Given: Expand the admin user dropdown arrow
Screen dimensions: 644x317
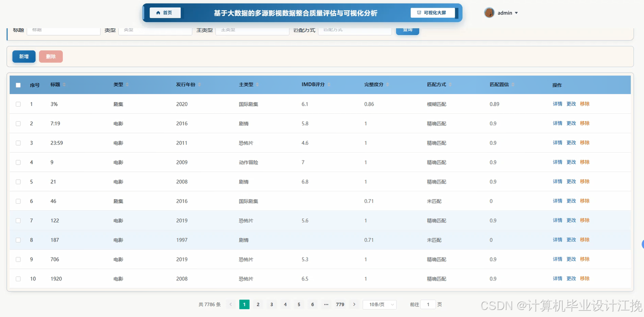Looking at the screenshot, I should [x=517, y=13].
